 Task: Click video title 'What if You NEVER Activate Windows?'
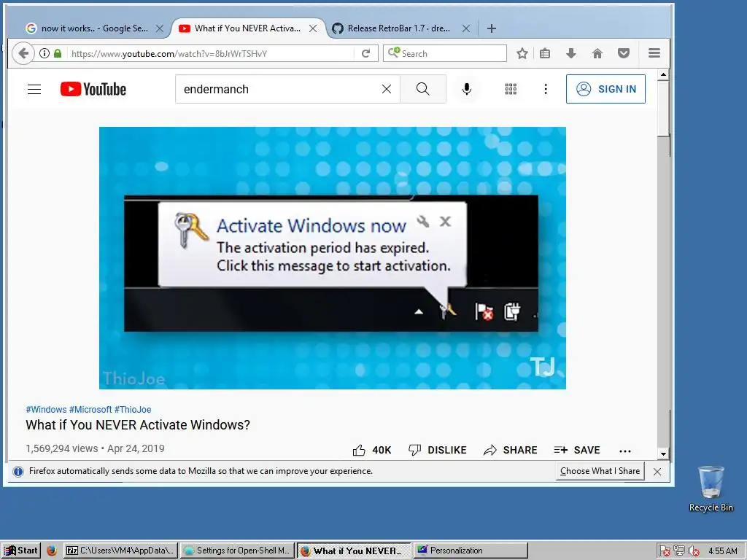tap(138, 425)
